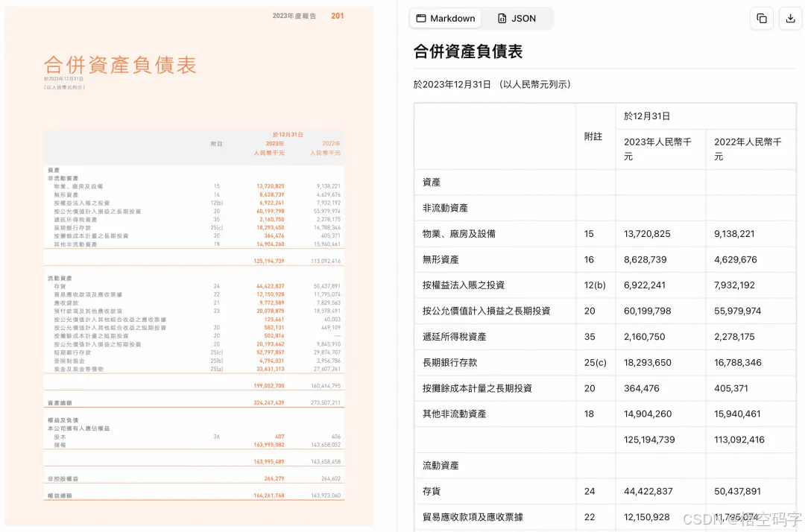805x532 pixels.
Task: Click the page number 201 on the PDF
Action: [x=337, y=16]
